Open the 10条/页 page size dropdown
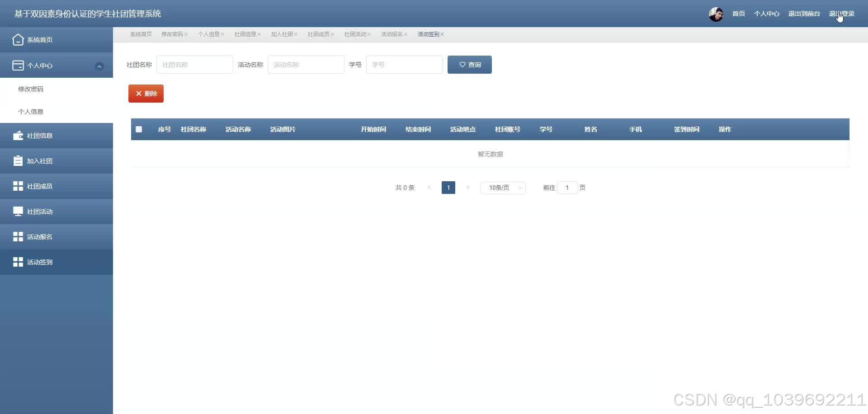Screen dimensions: 868x414 pos(503,188)
